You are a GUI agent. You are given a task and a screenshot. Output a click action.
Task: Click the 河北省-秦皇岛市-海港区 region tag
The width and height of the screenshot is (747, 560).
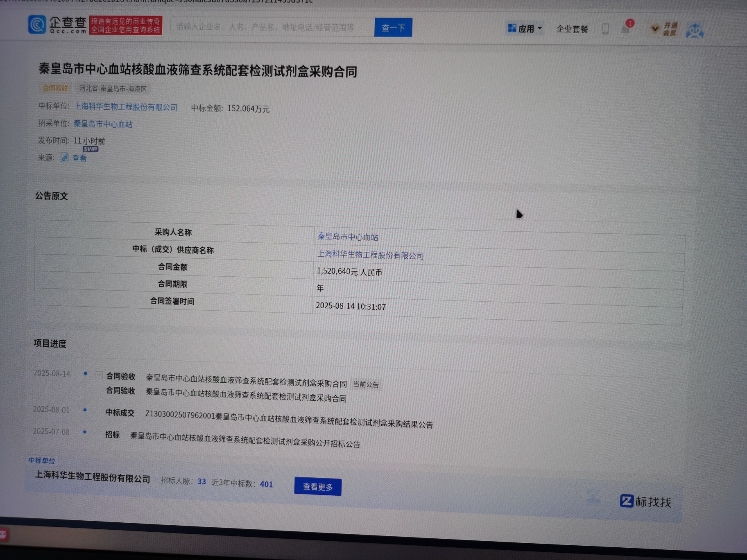point(113,88)
